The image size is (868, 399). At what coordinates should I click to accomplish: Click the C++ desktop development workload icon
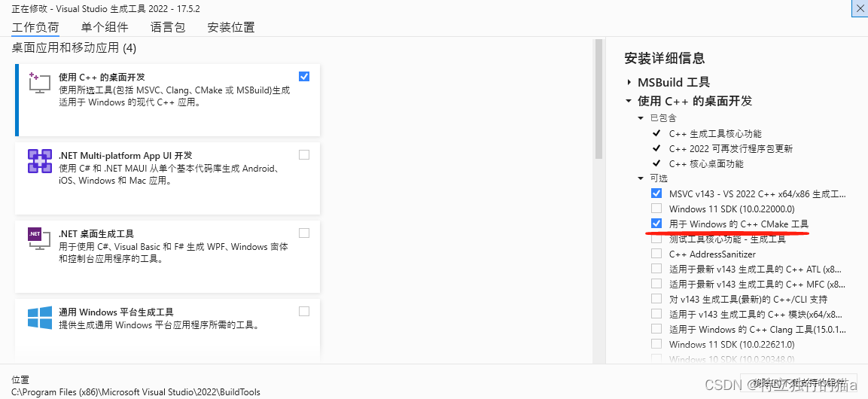tap(40, 83)
